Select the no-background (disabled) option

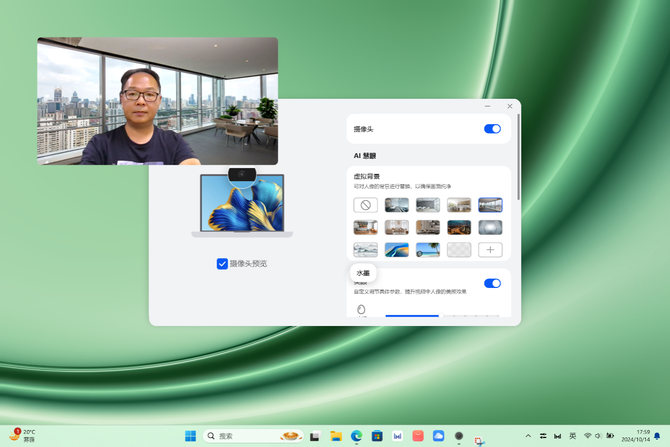(x=366, y=205)
